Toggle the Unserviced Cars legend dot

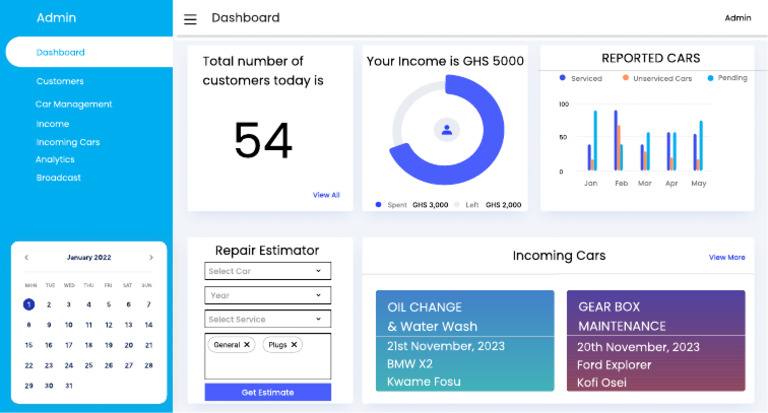625,78
